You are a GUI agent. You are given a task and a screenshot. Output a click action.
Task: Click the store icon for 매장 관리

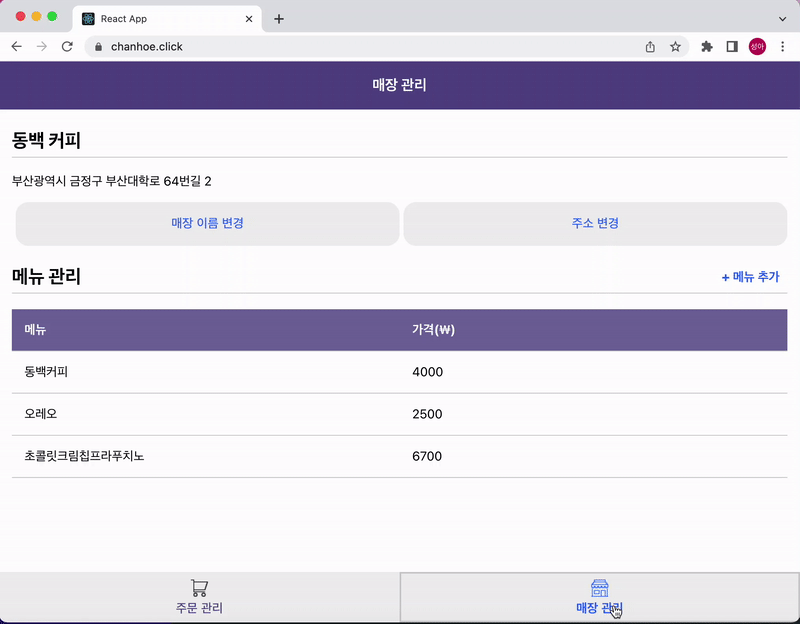point(599,588)
